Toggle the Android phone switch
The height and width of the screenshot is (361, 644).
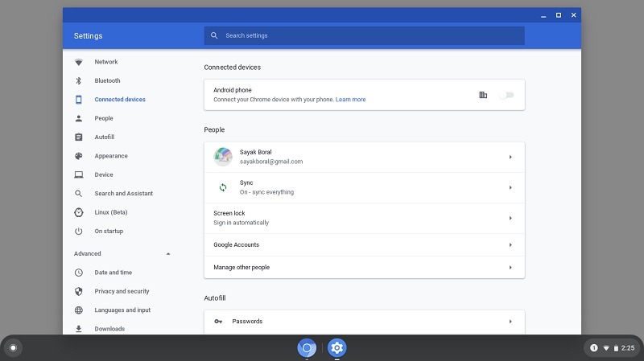pos(506,95)
